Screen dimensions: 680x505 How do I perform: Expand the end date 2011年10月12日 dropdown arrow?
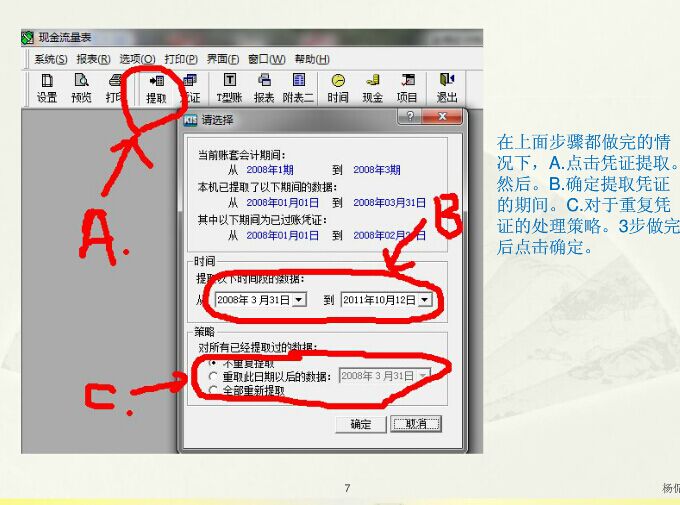(425, 300)
